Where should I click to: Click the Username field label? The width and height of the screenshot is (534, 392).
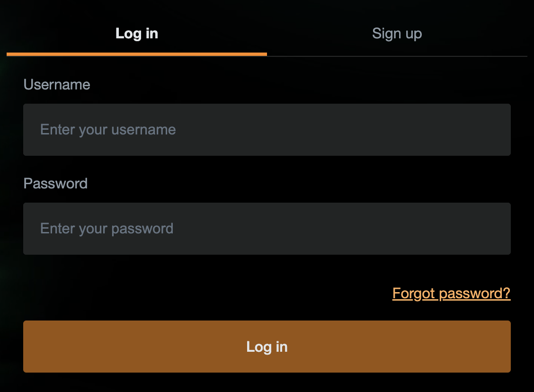coord(57,85)
